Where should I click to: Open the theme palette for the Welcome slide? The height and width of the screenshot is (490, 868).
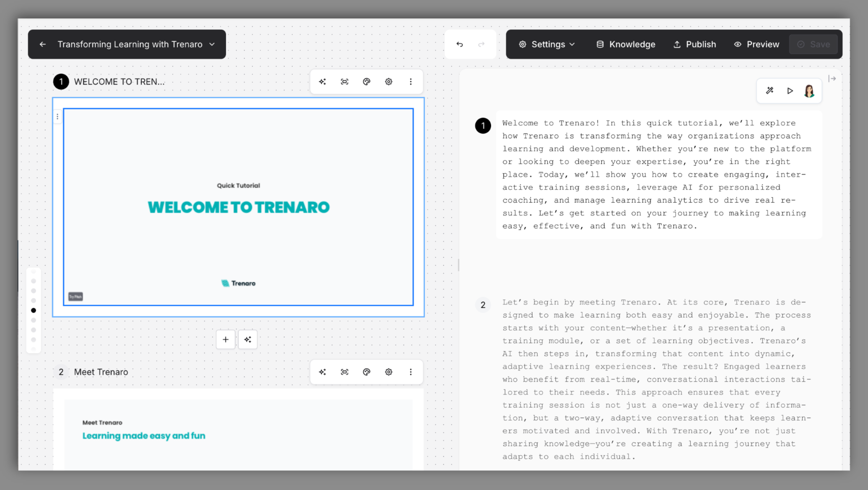tap(367, 82)
